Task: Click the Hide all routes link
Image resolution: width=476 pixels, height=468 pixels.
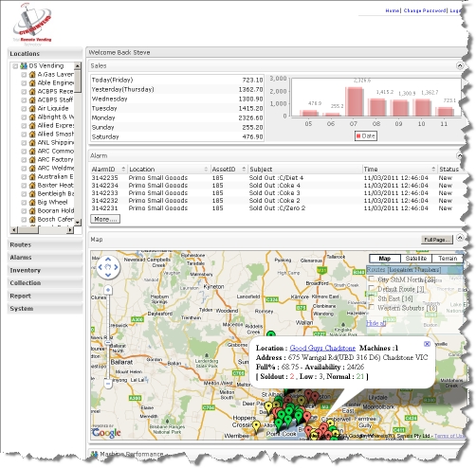Action: coord(375,323)
